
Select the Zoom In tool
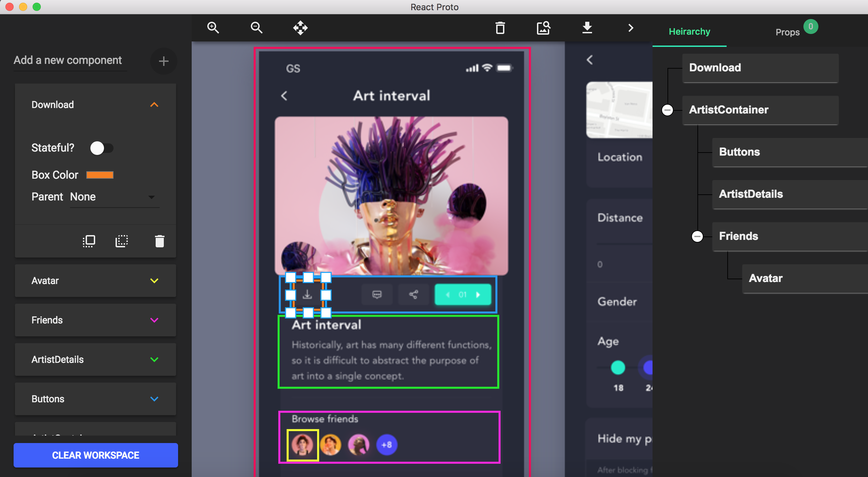click(213, 28)
